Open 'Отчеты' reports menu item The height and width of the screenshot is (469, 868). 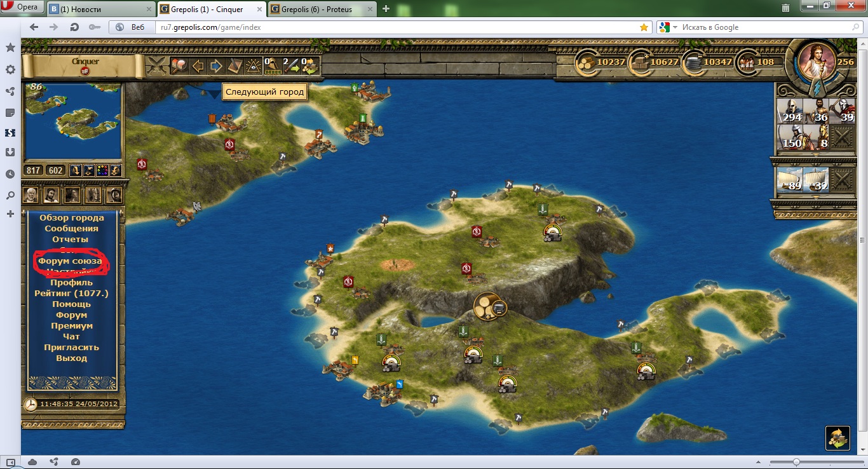click(x=71, y=240)
